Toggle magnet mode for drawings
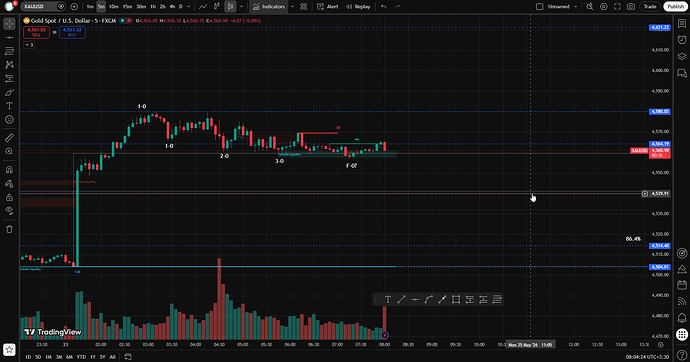The height and width of the screenshot is (362, 690). 9,170
